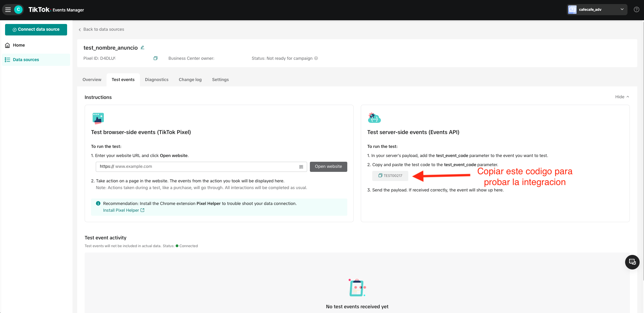Click the browser-side Pixel illustration icon
The height and width of the screenshot is (313, 644).
(x=98, y=119)
